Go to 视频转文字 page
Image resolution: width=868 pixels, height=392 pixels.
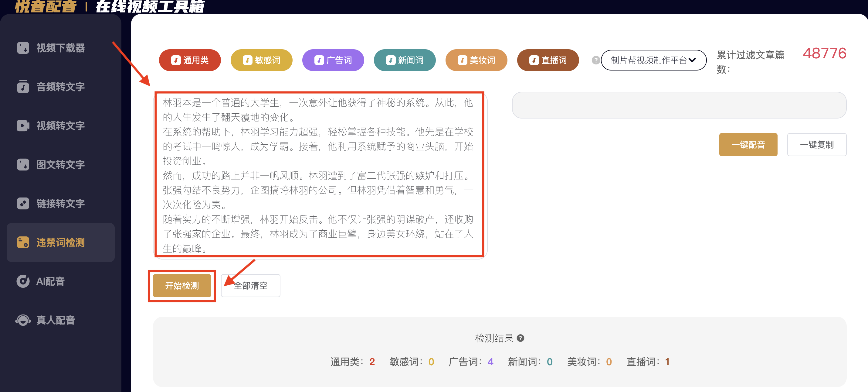61,126
